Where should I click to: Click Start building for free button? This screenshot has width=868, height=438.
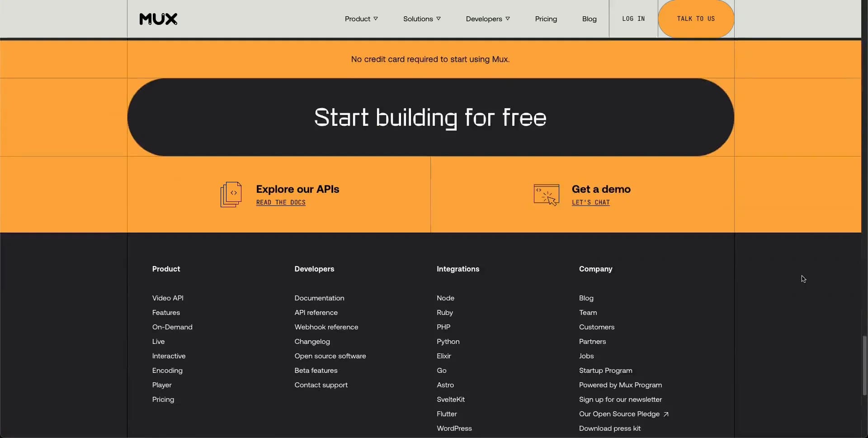[x=430, y=117]
